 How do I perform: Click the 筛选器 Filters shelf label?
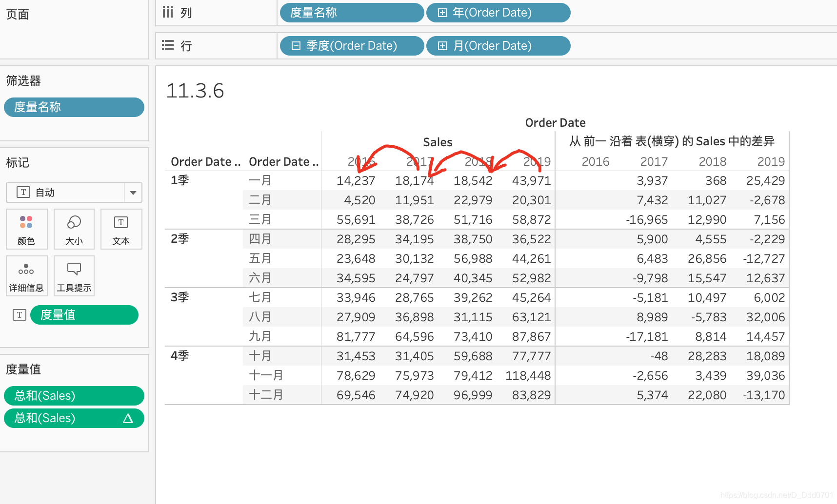tap(23, 81)
